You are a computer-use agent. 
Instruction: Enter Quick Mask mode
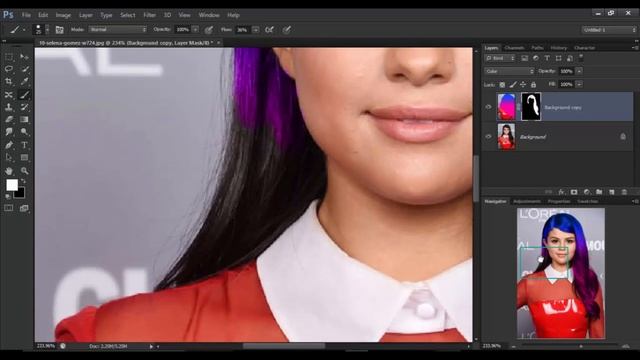point(9,208)
